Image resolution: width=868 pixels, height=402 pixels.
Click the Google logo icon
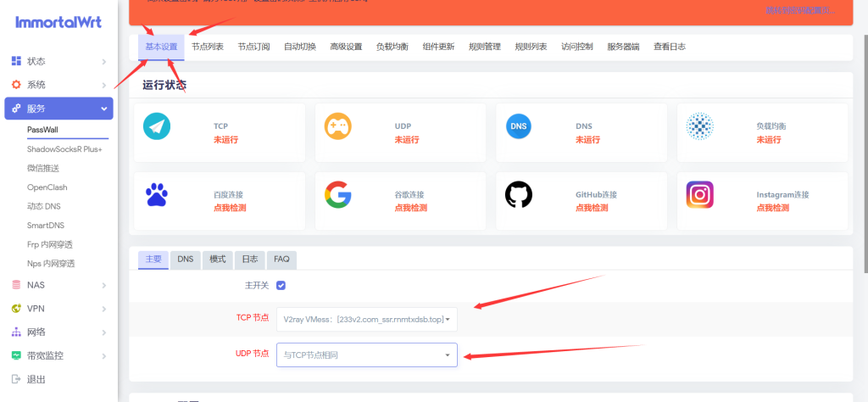pos(337,195)
